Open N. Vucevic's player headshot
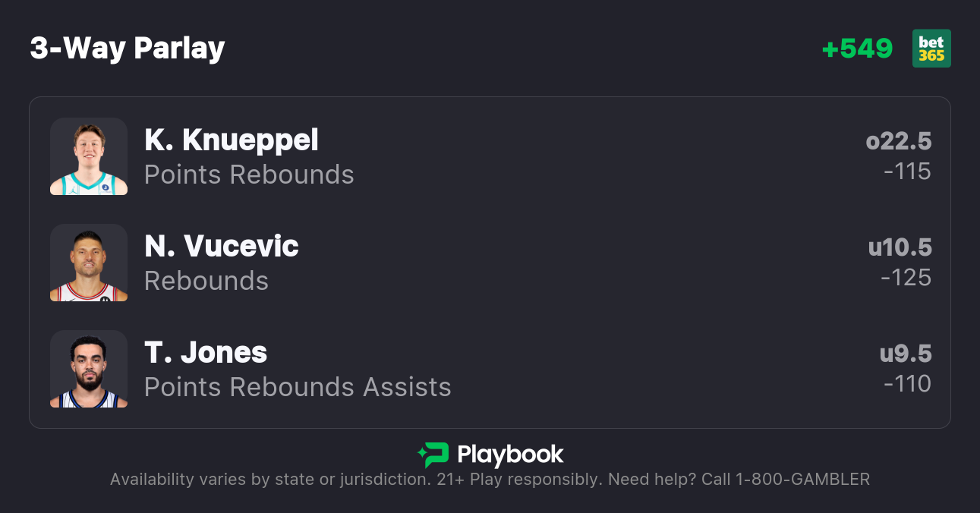980x513 pixels. pyautogui.click(x=89, y=263)
